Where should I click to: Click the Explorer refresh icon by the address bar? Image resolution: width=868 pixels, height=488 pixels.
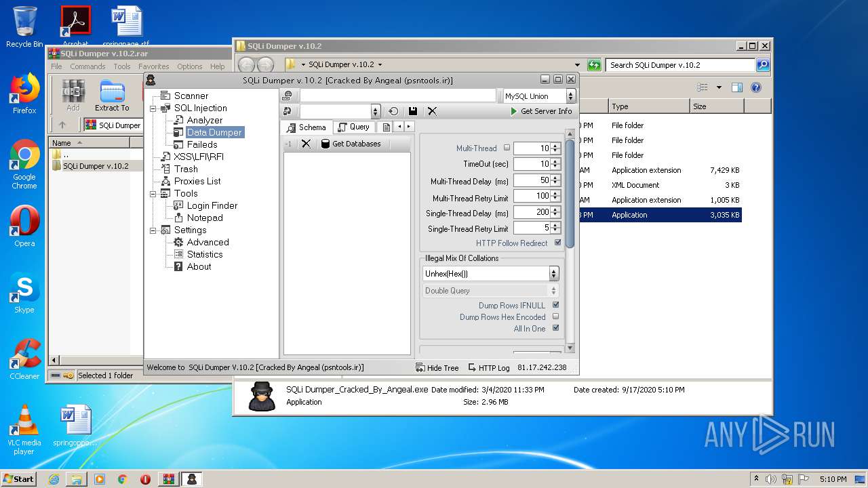point(594,65)
